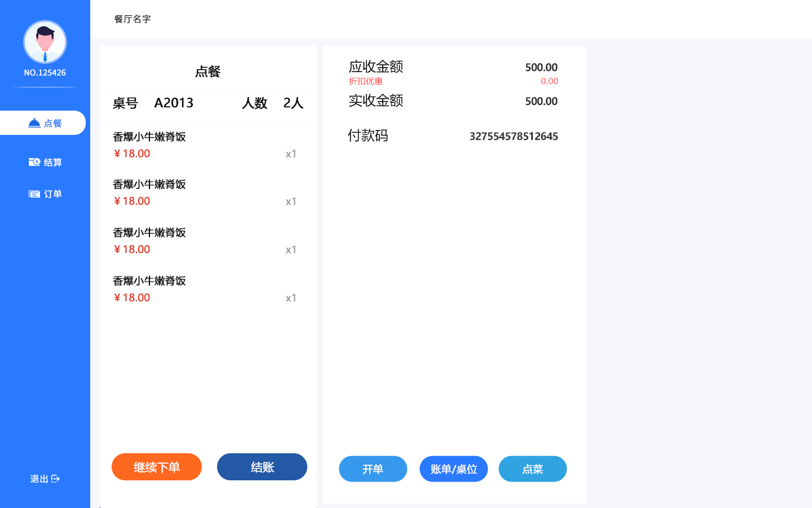Click the 账单/桌位 button
This screenshot has height=508, width=812.
pyautogui.click(x=453, y=469)
